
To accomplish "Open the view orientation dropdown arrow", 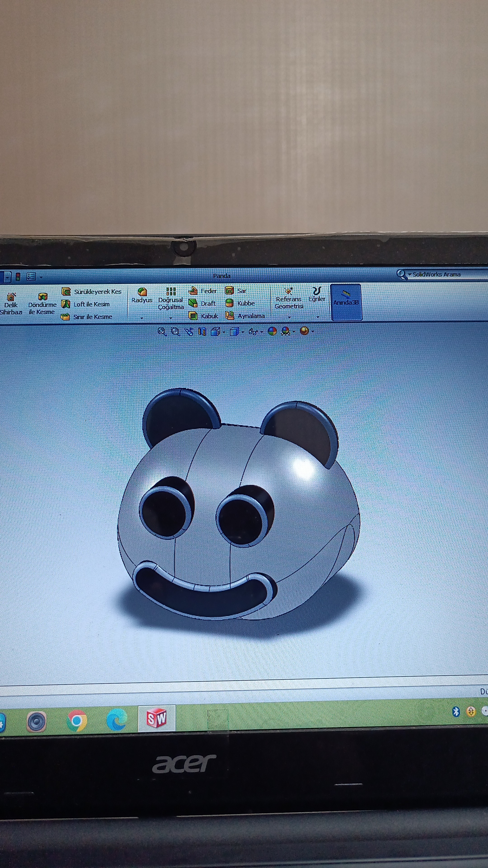I will pyautogui.click(x=224, y=333).
